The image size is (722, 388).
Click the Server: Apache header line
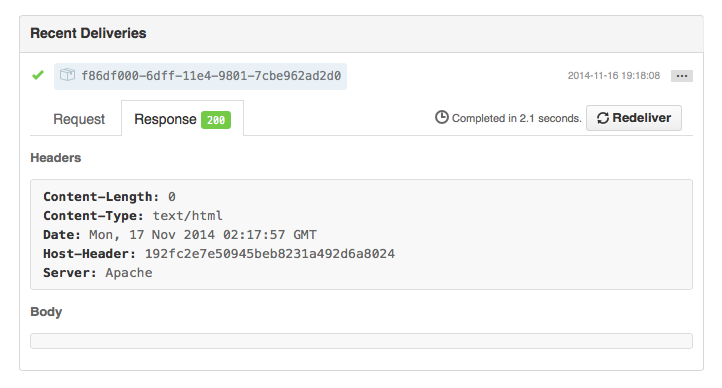coord(98,273)
